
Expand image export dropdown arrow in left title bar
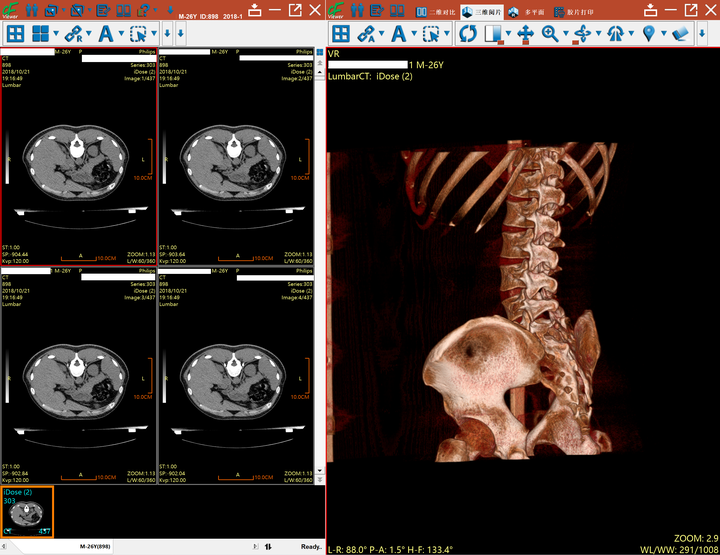pyautogui.click(x=64, y=10)
